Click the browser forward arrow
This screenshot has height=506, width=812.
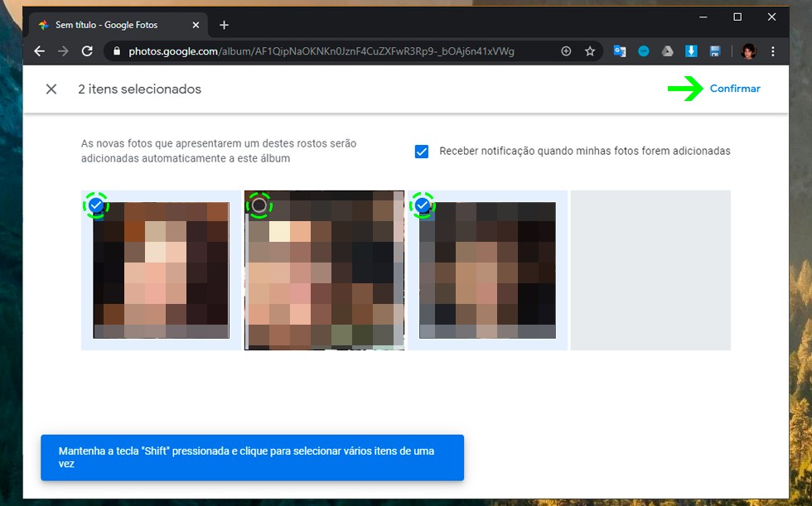point(63,51)
